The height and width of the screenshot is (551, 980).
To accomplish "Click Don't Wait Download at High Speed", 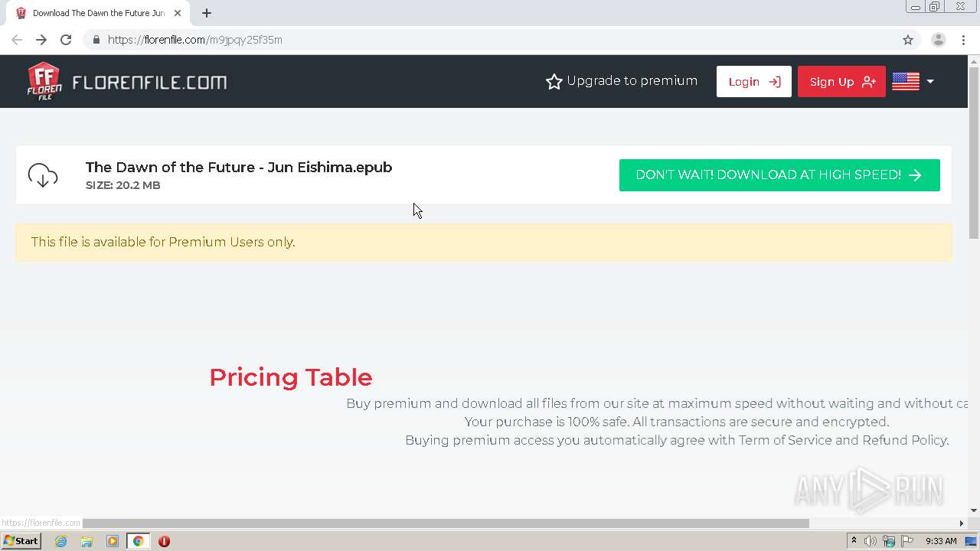I will tap(779, 175).
